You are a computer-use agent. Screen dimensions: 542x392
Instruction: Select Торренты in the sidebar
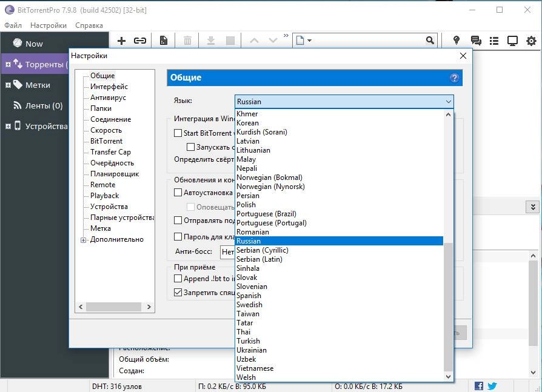[x=44, y=64]
